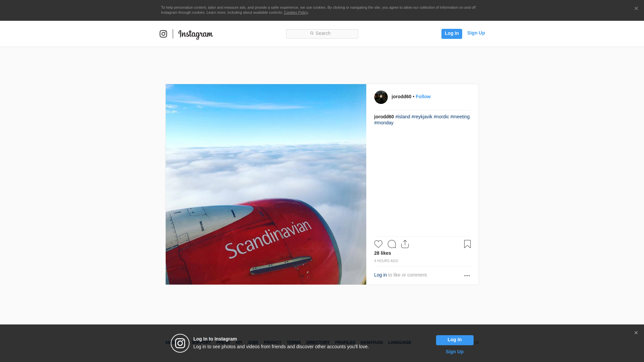
Task: Save post with bookmark icon
Action: tap(467, 244)
